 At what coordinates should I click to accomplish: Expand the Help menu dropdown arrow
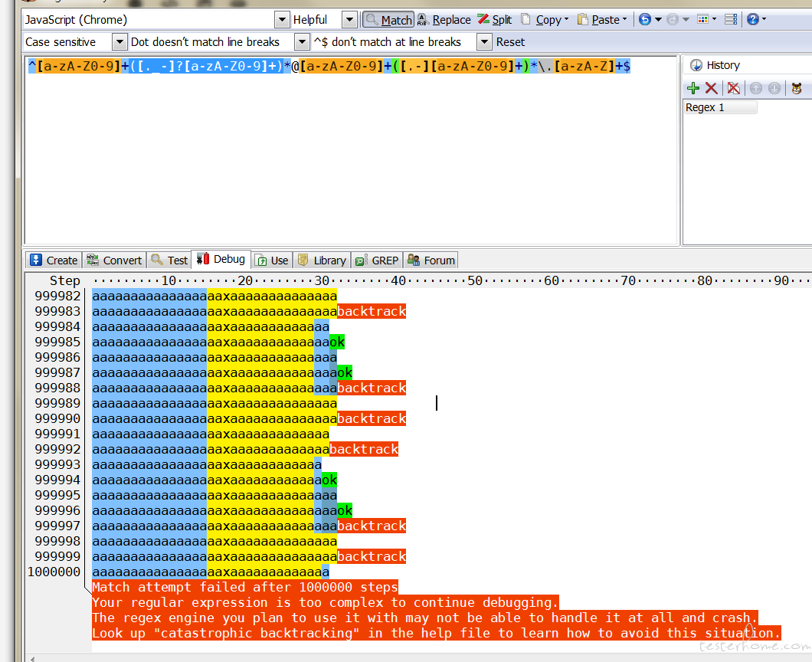point(764,20)
